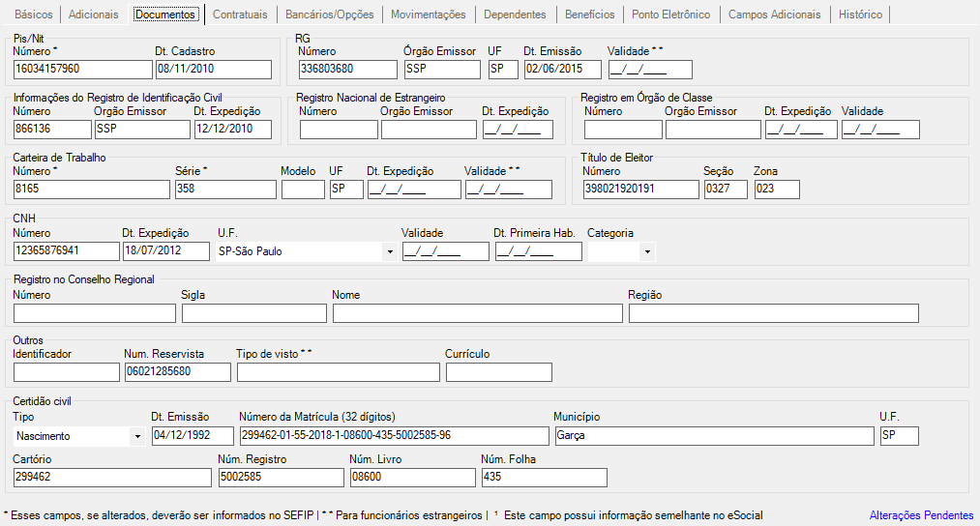Expand the CNH Categoria dropdown
Viewport: 980px width, 526px height.
(621, 251)
